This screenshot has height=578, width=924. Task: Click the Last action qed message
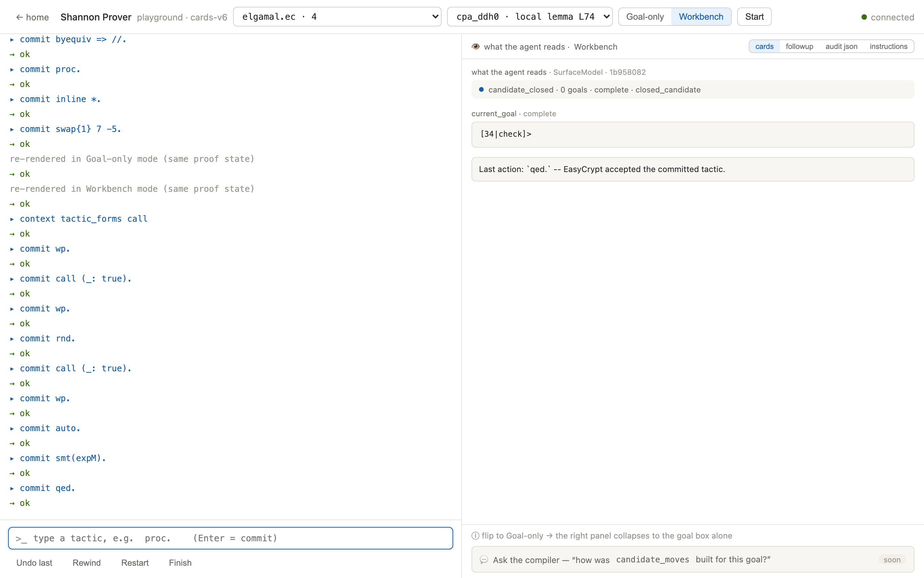pos(693,169)
